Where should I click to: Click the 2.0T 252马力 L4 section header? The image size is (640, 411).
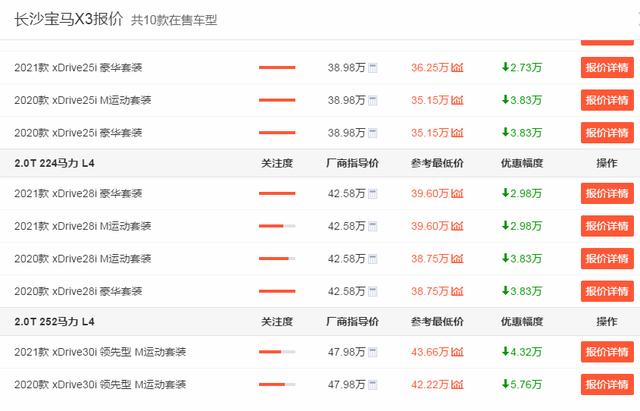pyautogui.click(x=54, y=322)
